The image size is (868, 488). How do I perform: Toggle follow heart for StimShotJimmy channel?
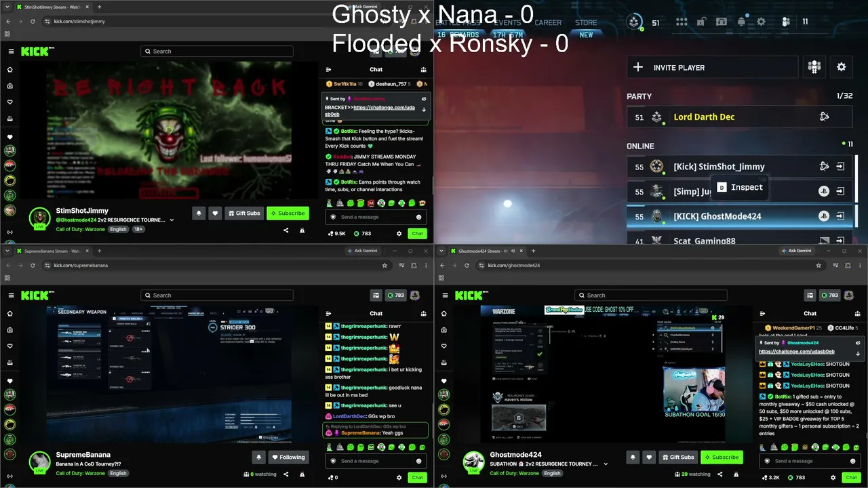click(215, 213)
